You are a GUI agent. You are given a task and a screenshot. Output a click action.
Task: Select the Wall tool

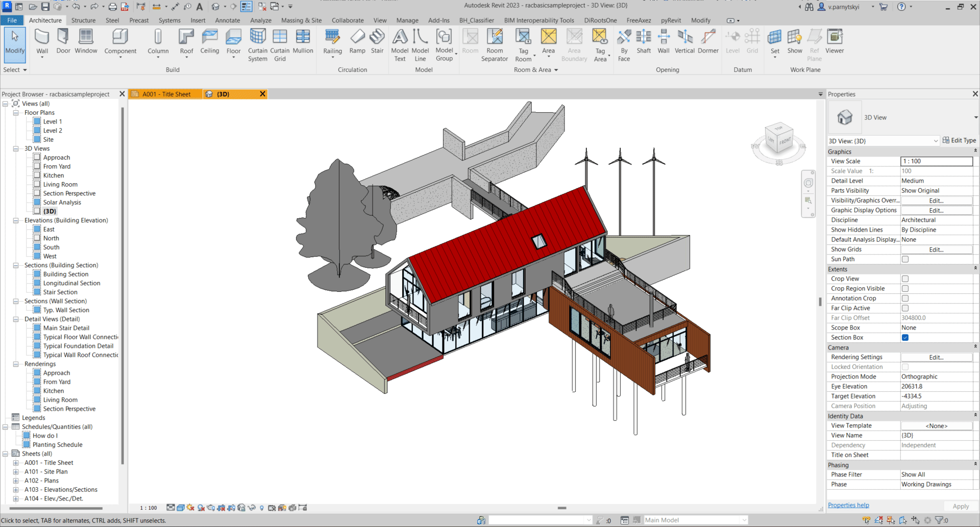pos(42,41)
